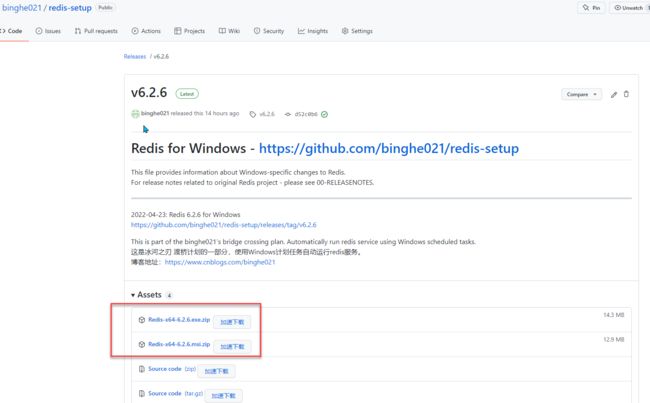
Task: Open the Code tab
Action: (11, 31)
